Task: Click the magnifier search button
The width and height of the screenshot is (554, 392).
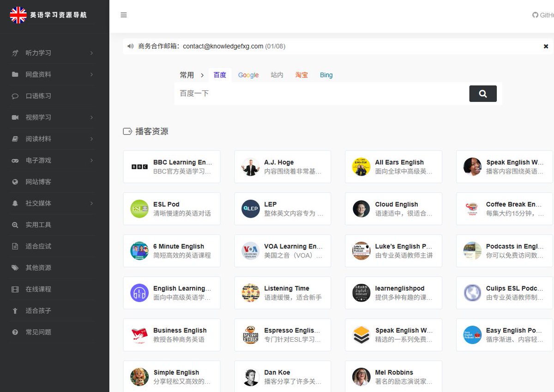Action: pyautogui.click(x=483, y=94)
